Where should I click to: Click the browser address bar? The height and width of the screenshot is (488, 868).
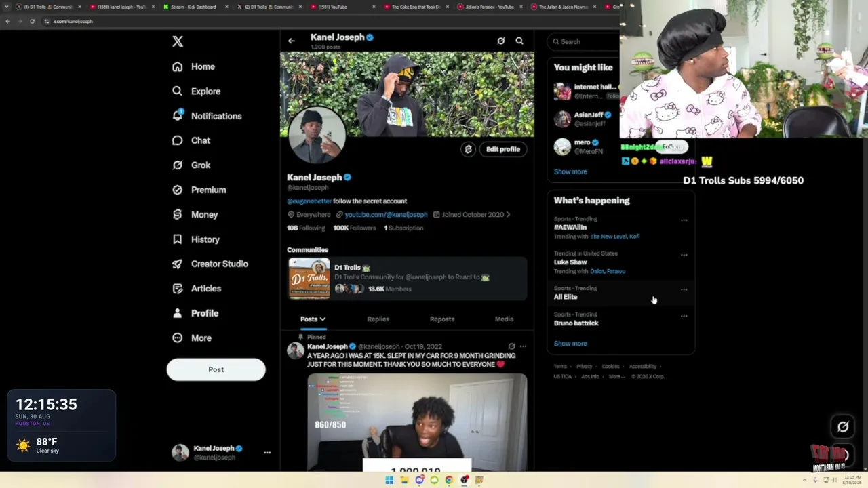click(325, 21)
